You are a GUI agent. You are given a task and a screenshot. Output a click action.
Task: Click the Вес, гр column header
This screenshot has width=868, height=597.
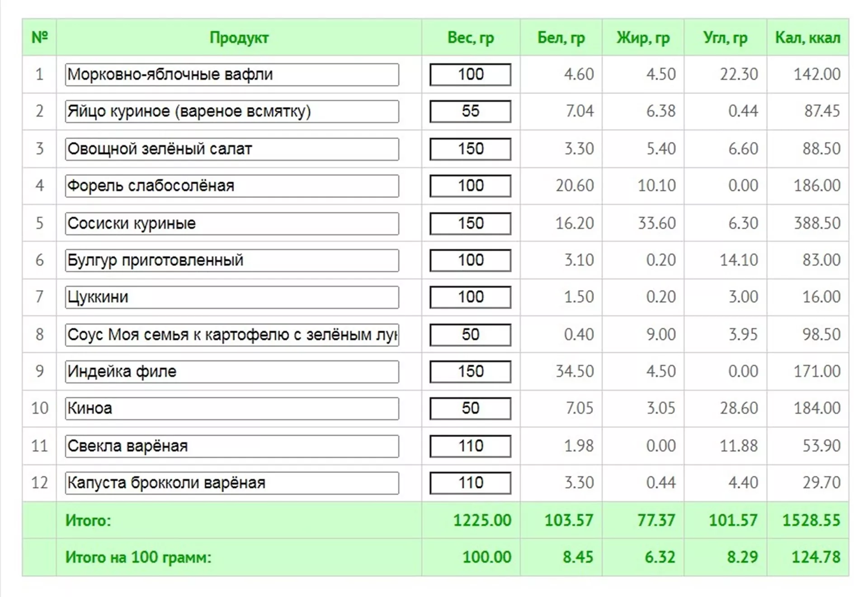pos(470,38)
